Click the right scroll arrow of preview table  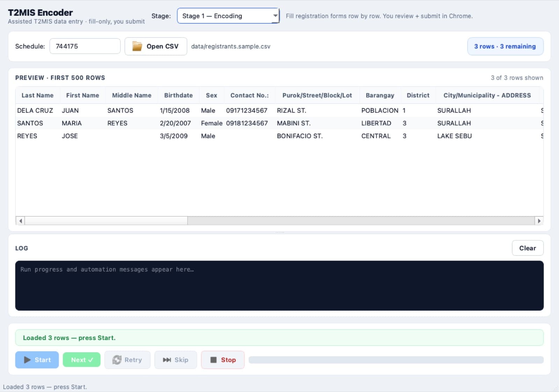click(x=539, y=221)
